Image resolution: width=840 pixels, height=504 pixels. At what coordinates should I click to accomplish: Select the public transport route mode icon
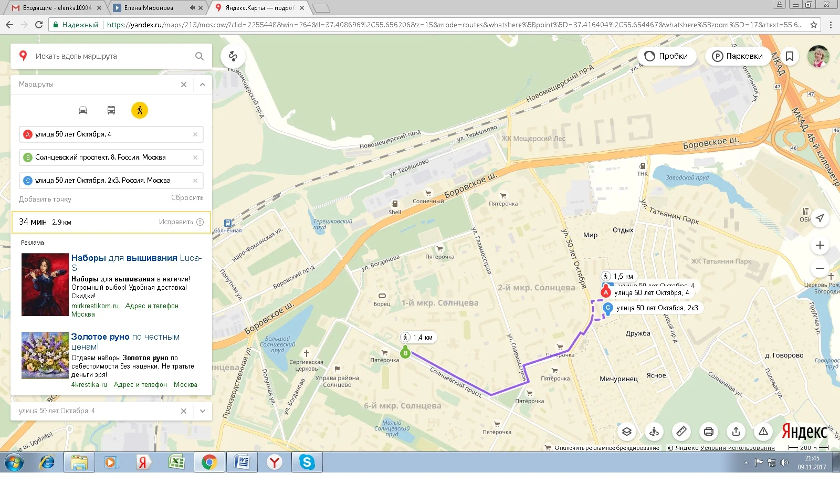click(111, 110)
